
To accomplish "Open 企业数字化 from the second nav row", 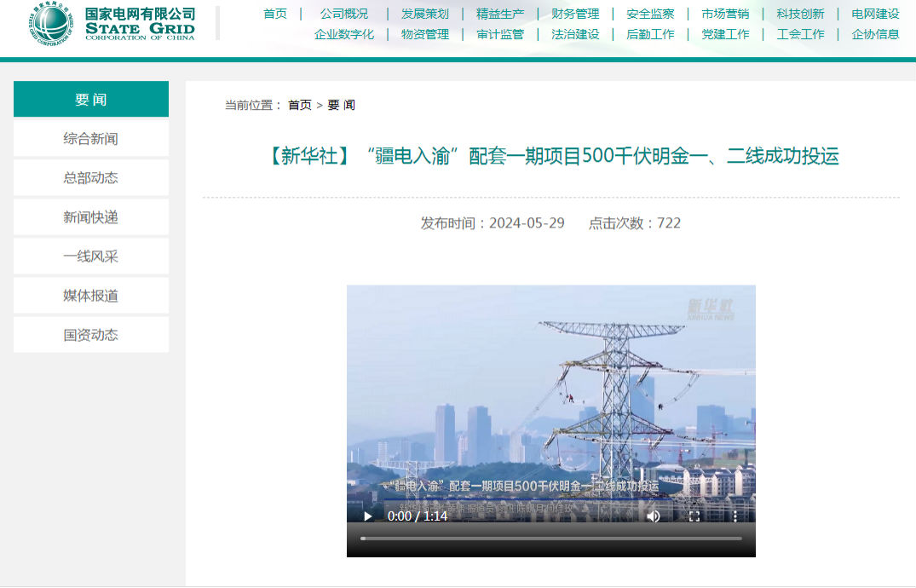I will click(x=344, y=34).
